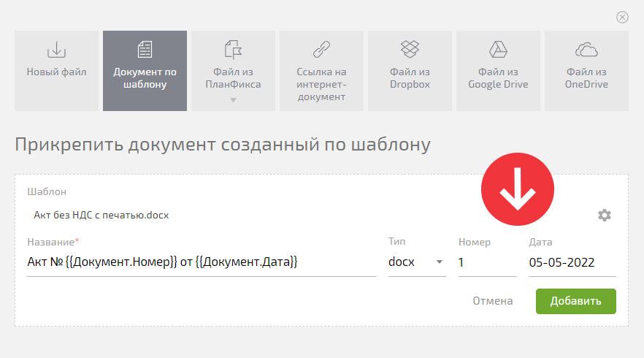Image resolution: width=644 pixels, height=358 pixels.
Task: Click the template document icon
Action: click(x=145, y=50)
